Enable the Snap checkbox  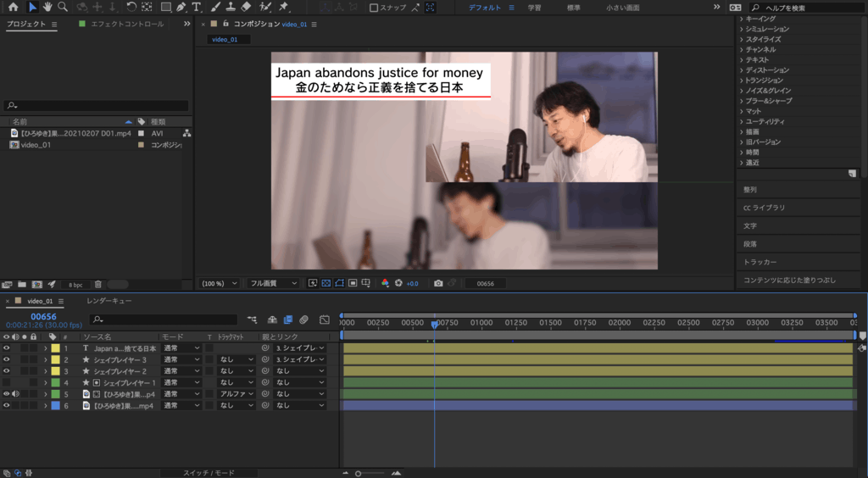click(374, 8)
